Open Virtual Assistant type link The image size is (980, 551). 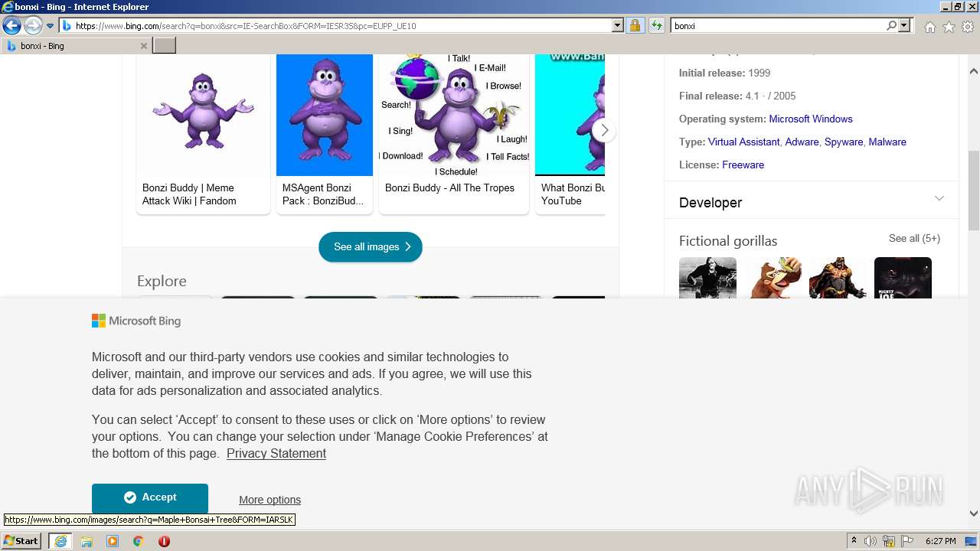[744, 142]
